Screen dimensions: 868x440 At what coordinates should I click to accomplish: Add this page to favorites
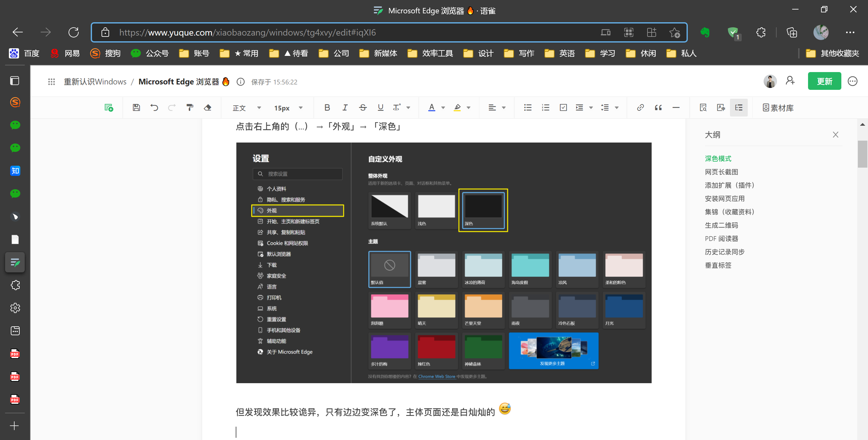674,33
